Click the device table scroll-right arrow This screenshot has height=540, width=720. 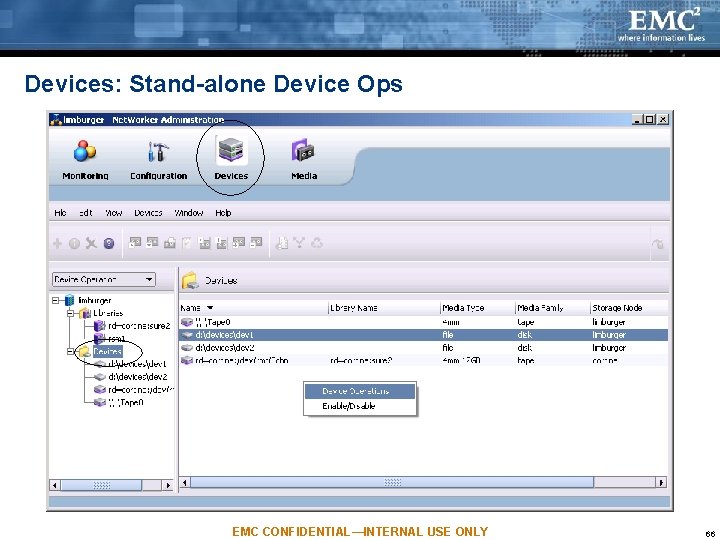(662, 482)
